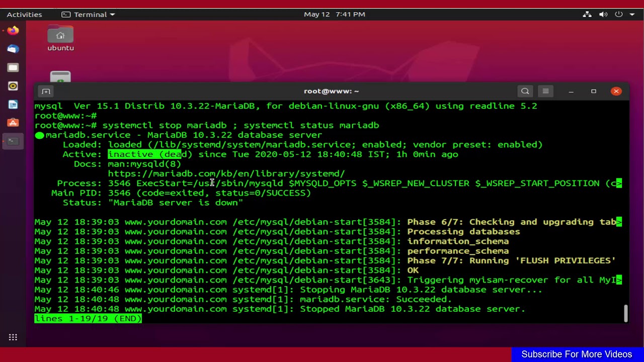Click the 'Loaded: loaded' service file line
The width and height of the screenshot is (644, 362).
(302, 145)
